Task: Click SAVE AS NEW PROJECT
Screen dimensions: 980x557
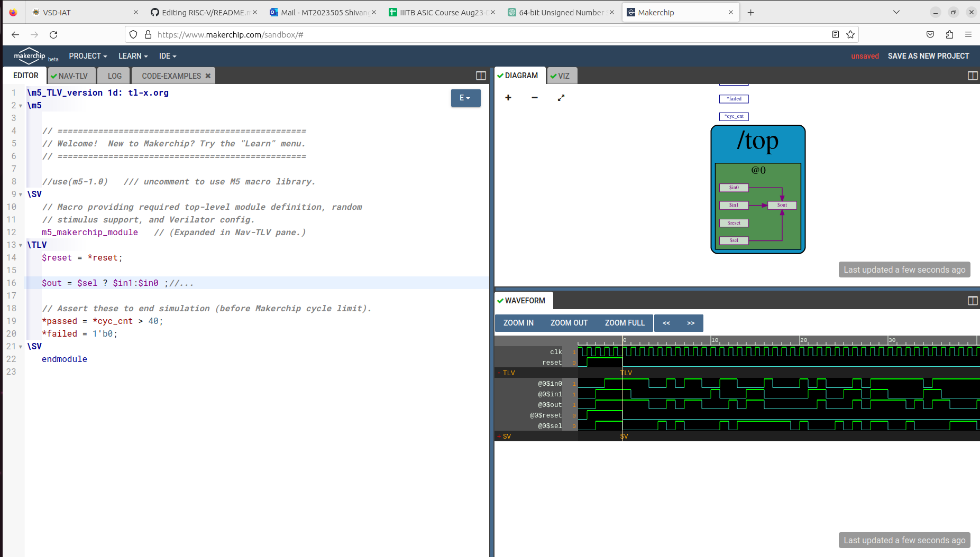Action: pos(928,56)
